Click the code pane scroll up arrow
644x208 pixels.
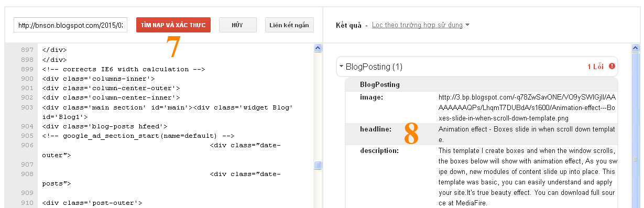(318, 48)
